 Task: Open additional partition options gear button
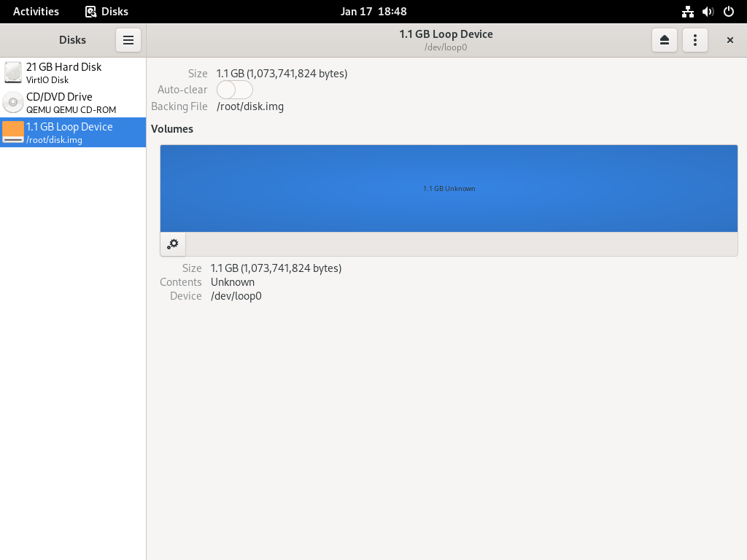coord(173,244)
